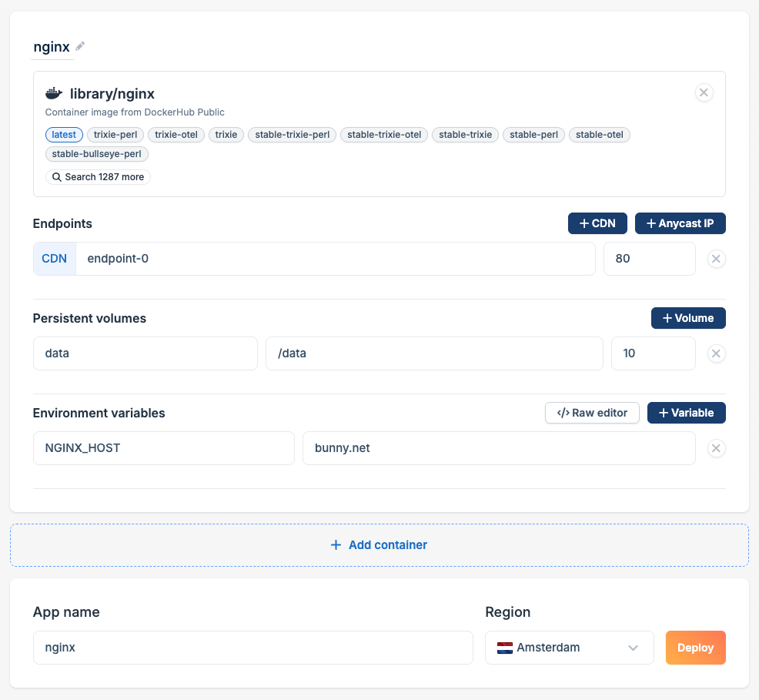The height and width of the screenshot is (700, 759).
Task: Click the App name field containing nginx
Action: (253, 648)
